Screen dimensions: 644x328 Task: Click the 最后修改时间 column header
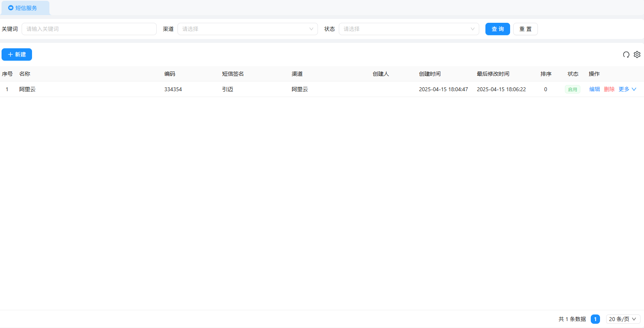pos(493,74)
